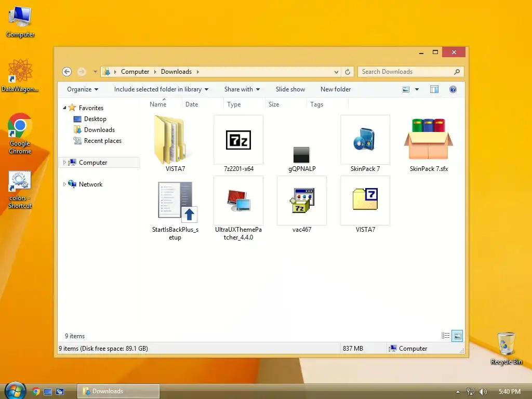532x399 pixels.
Task: Open the Downloads taskbar button
Action: pos(118,391)
